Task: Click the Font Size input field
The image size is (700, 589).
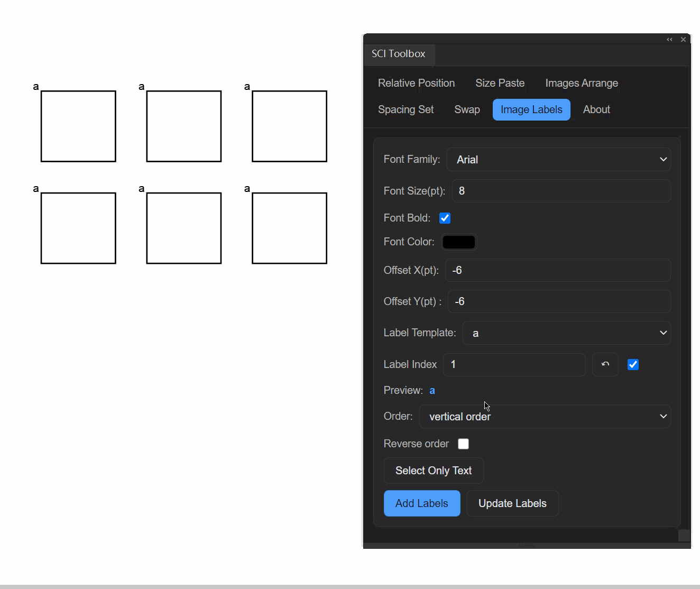Action: (x=561, y=191)
